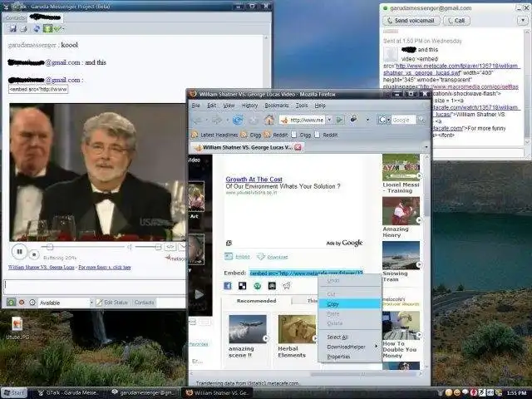532x399 pixels.
Task: Click the green square icon in Garuda toolbar
Action: pos(47,29)
